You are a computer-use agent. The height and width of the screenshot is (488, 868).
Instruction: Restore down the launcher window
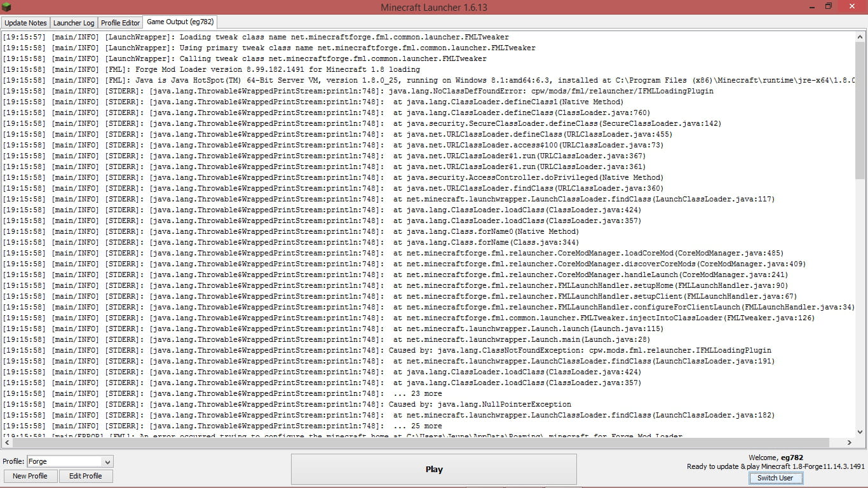829,6
